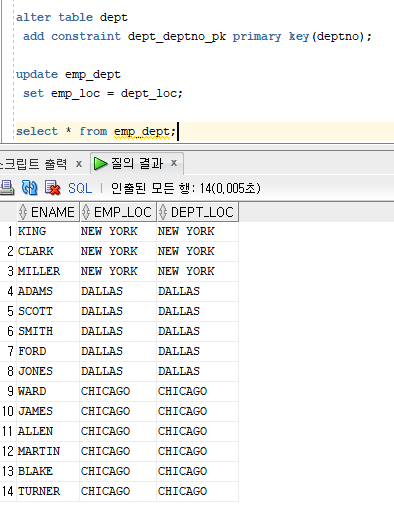Select row number 14 header
The width and height of the screenshot is (394, 510).
pos(8,491)
